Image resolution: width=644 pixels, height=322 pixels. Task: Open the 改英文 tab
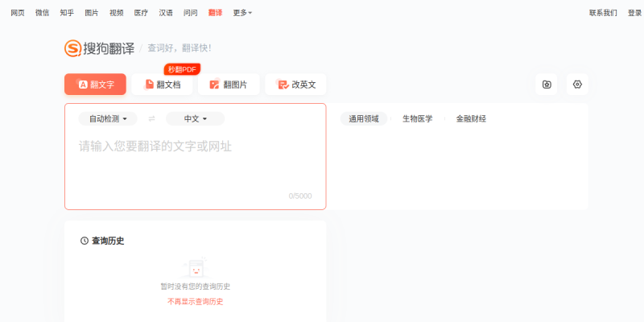pyautogui.click(x=295, y=85)
